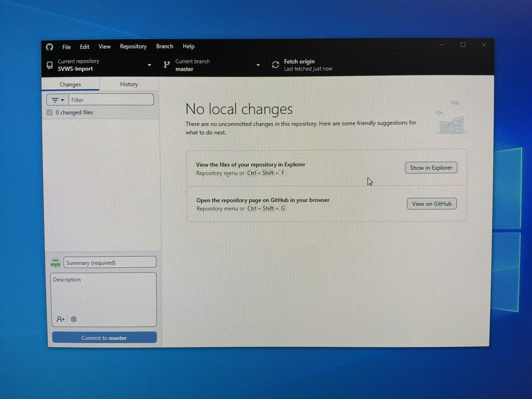Click Fetch origin button
The image size is (532, 399).
(321, 65)
